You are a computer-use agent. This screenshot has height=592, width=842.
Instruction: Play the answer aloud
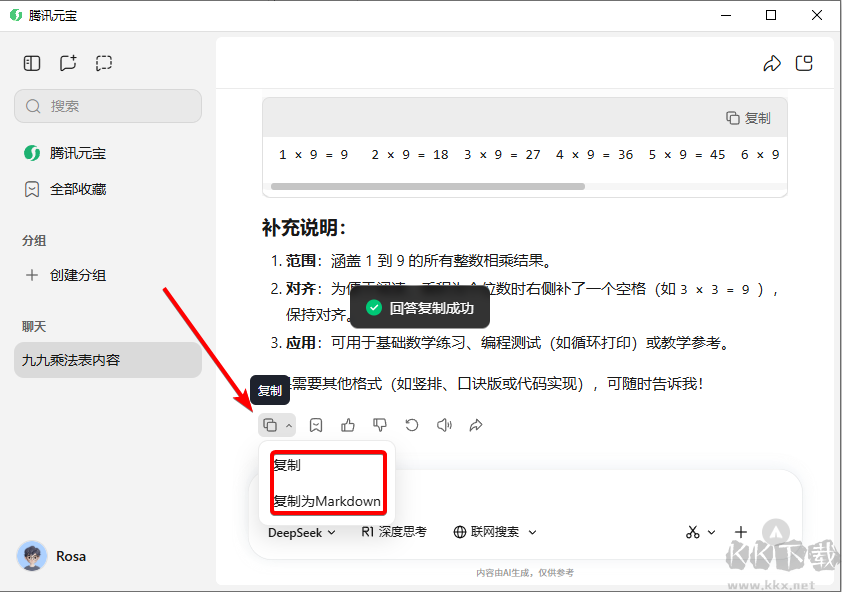pyautogui.click(x=443, y=425)
